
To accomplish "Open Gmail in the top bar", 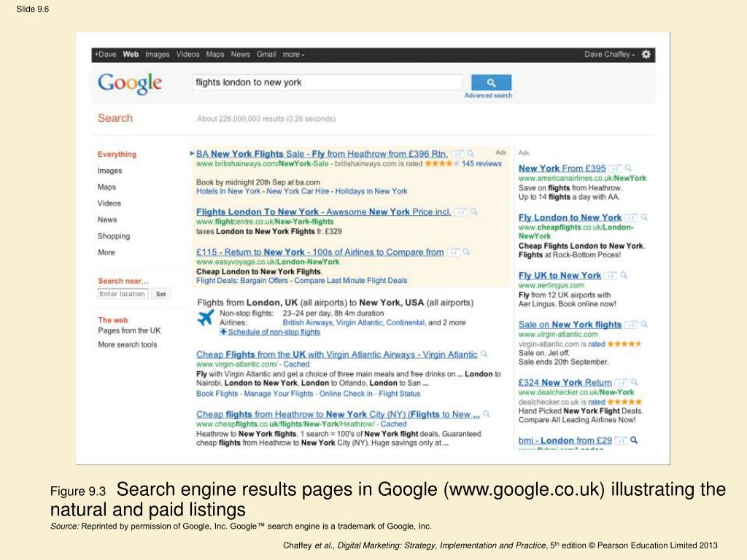I will pos(266,54).
